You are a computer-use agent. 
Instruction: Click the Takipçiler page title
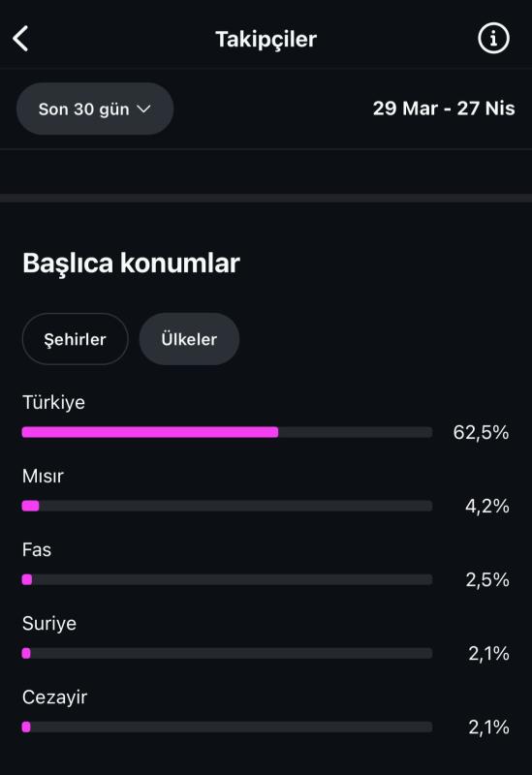click(x=266, y=39)
